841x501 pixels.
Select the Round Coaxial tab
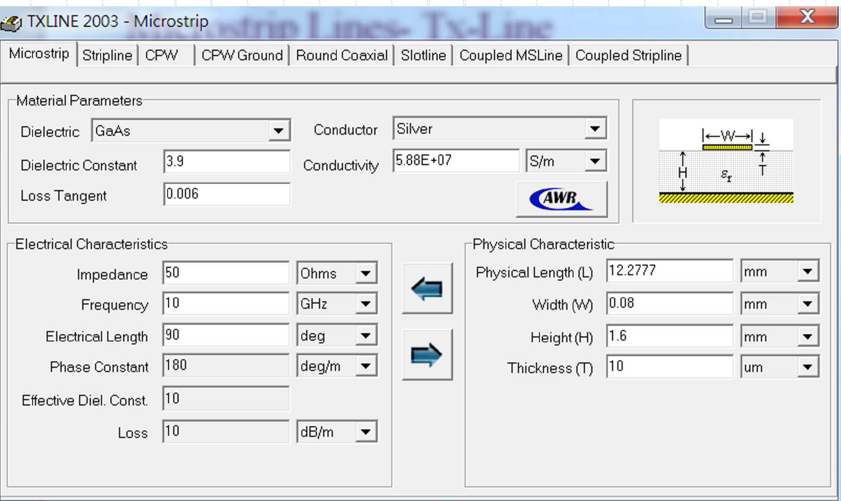(342, 55)
